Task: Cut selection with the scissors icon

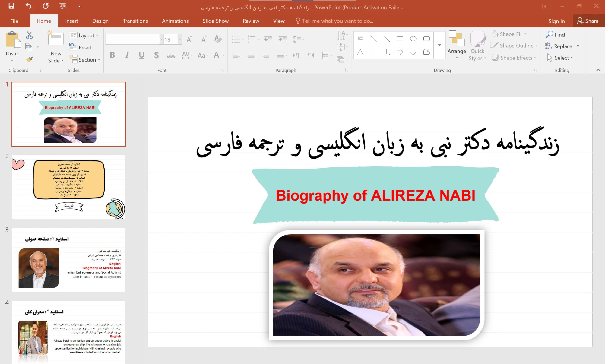Action: click(29, 35)
